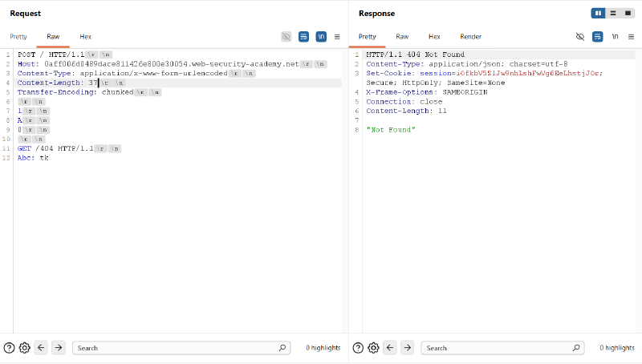Open the Response Hex tab
The height and width of the screenshot is (364, 642).
434,37
